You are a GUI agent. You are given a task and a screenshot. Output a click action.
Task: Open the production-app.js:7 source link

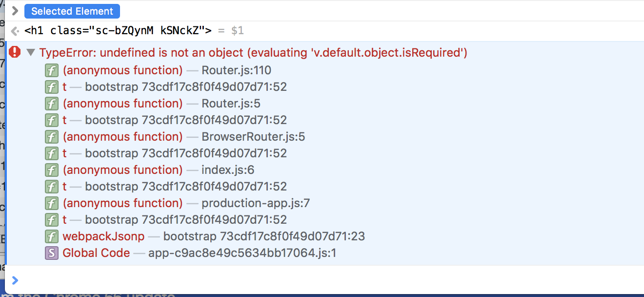(x=256, y=203)
